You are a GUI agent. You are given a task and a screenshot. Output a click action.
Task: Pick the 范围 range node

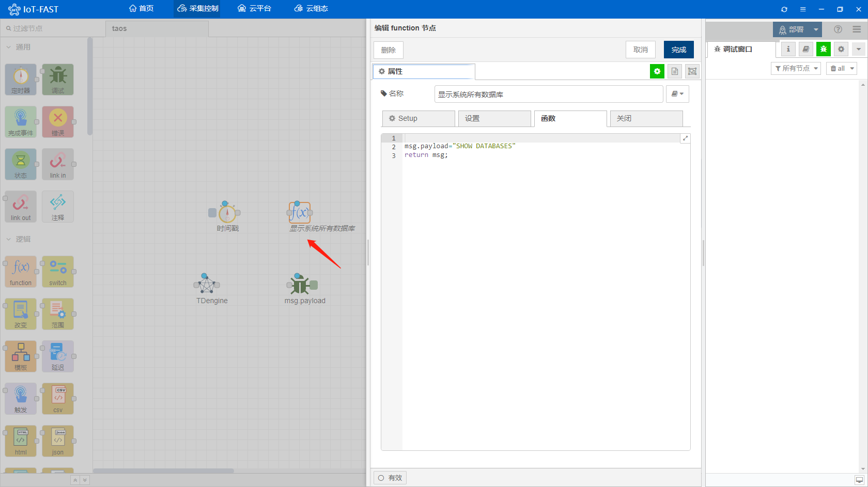(x=58, y=314)
